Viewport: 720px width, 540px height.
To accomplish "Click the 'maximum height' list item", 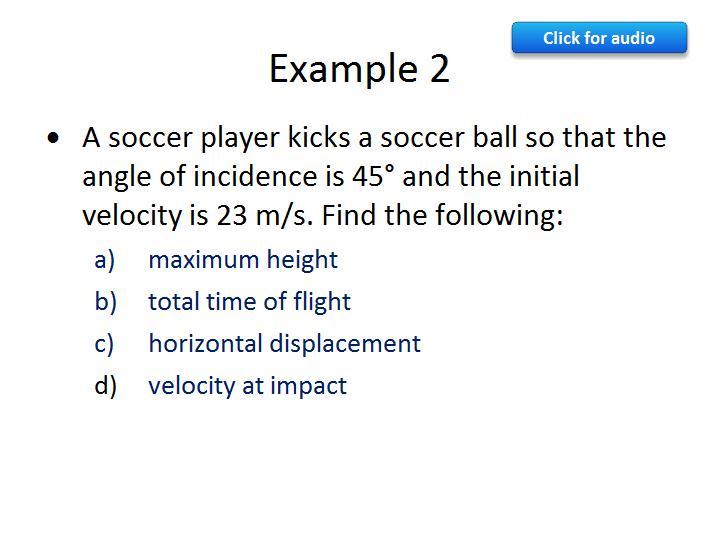I will [x=243, y=260].
